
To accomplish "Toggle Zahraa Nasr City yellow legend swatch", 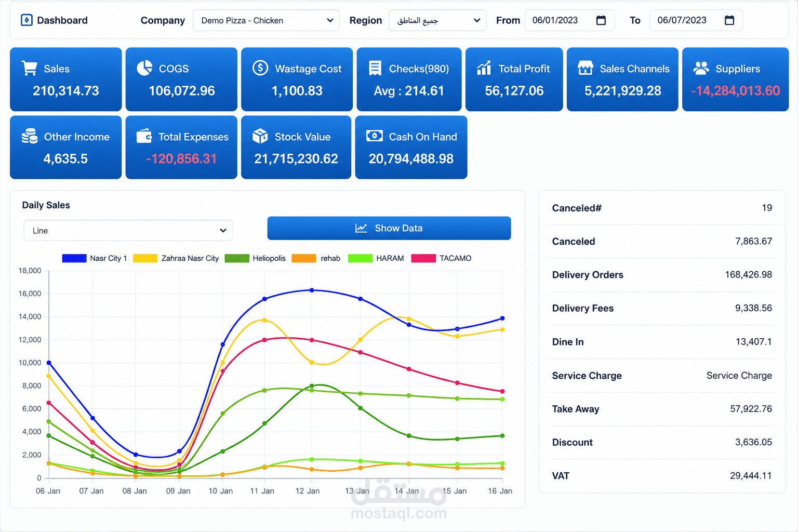I will [145, 258].
